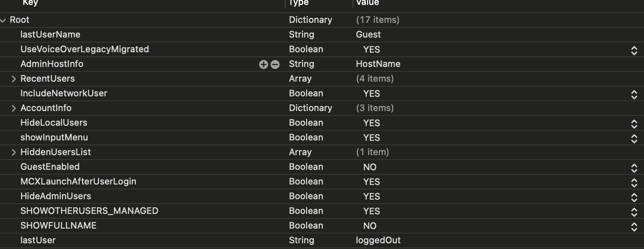The height and width of the screenshot is (249, 644).
Task: Expand the AccountInfo dictionary
Action: click(14, 108)
